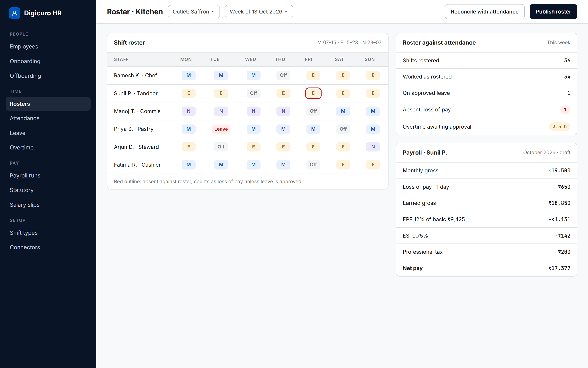Click Reconcile with attendance button
The image size is (588, 368).
(484, 12)
